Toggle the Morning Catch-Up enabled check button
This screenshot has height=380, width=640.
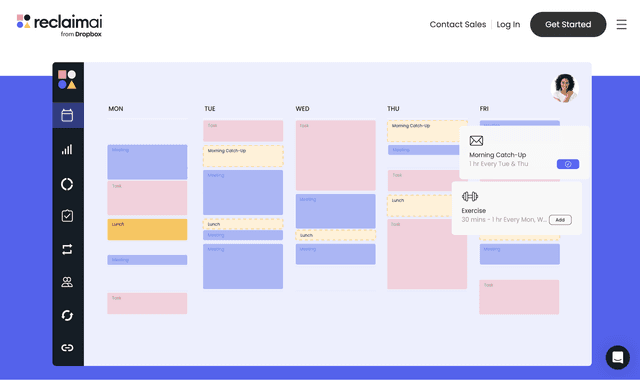click(x=568, y=164)
